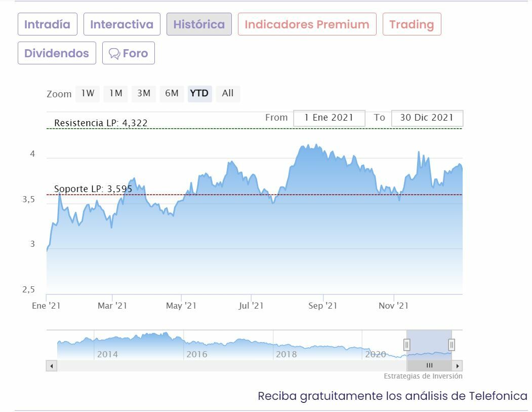This screenshot has width=532, height=412.
Task: Open Indicadores Premium
Action: tap(307, 24)
